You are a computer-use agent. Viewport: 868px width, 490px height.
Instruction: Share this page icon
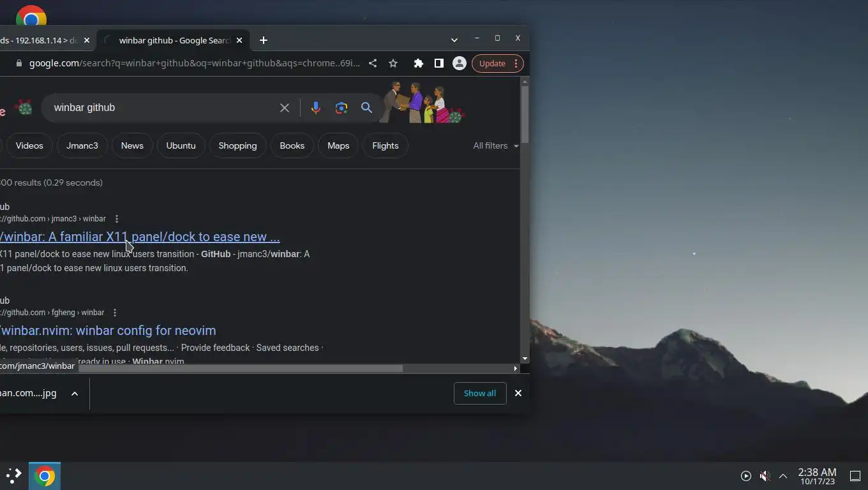(373, 63)
